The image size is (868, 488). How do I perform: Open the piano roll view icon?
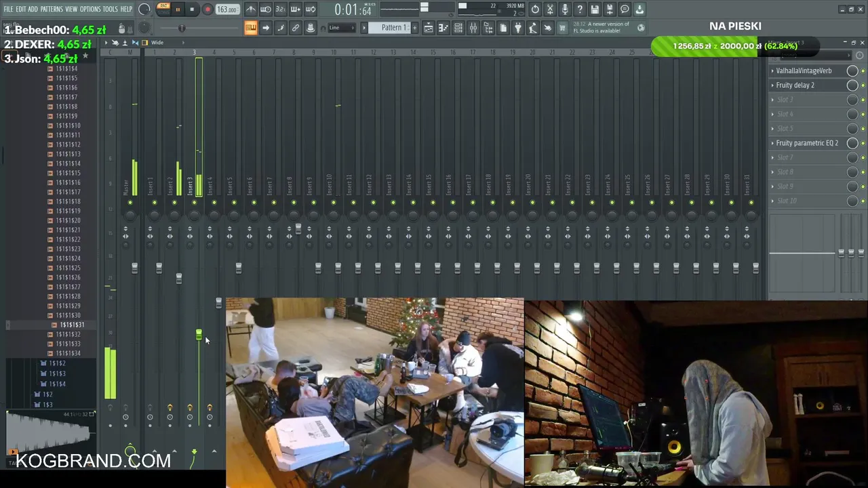tap(443, 28)
